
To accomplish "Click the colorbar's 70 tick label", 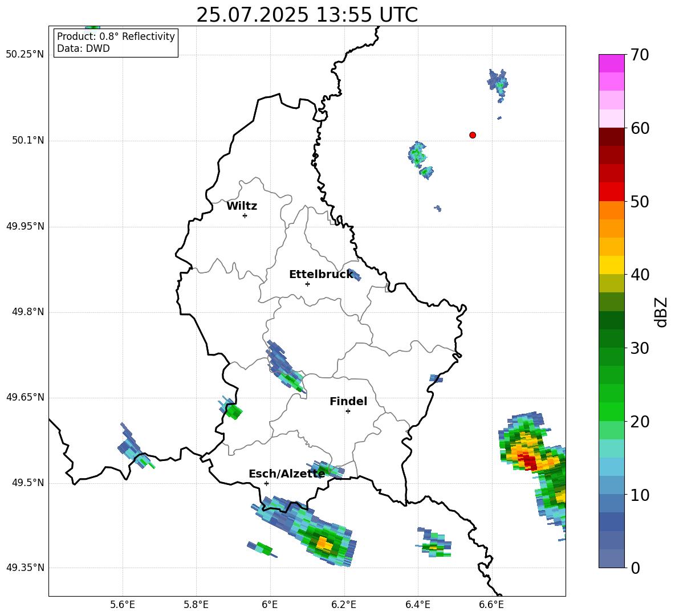I will (x=640, y=55).
